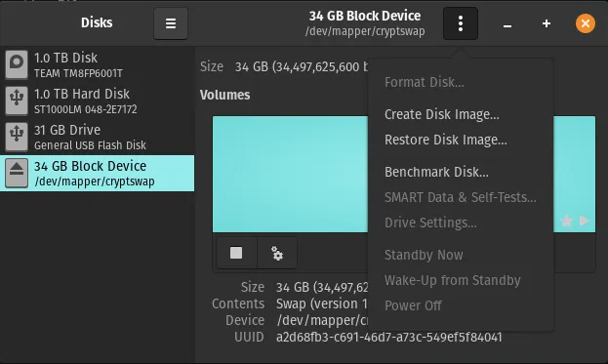Choose Format Disk... from the menu

[x=425, y=82]
